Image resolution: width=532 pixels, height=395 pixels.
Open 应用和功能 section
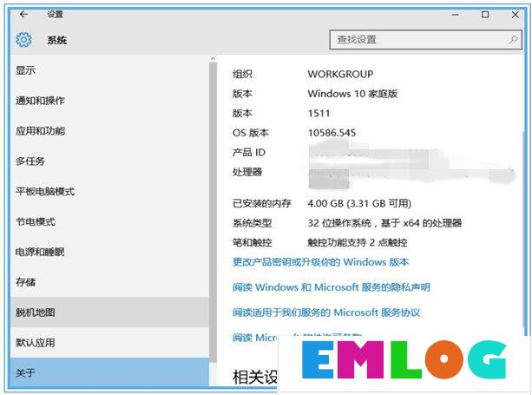[x=109, y=131]
